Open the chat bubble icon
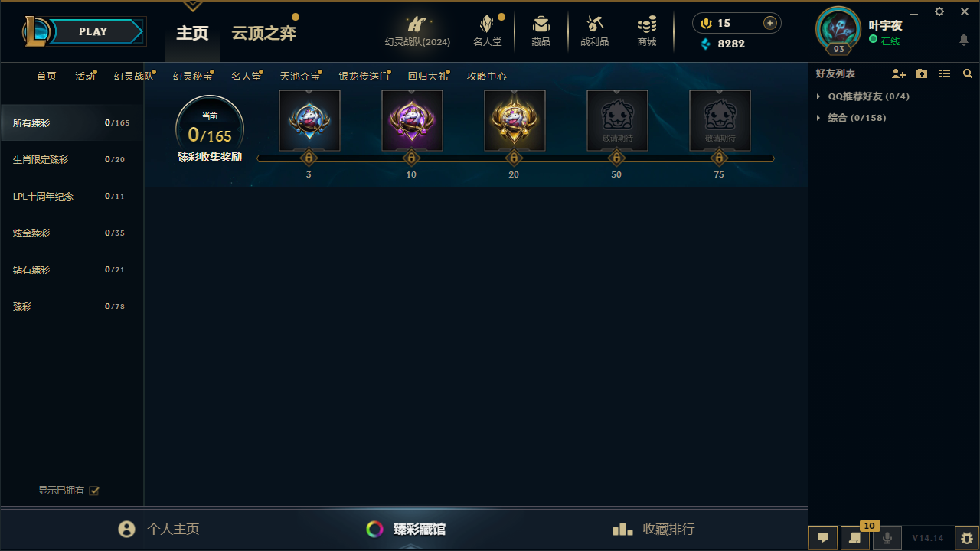Screen dimensions: 980x551 (x=823, y=538)
